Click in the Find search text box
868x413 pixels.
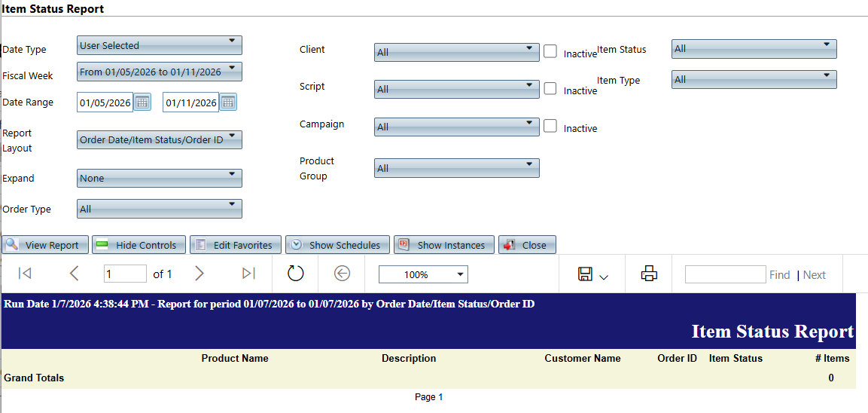[724, 274]
